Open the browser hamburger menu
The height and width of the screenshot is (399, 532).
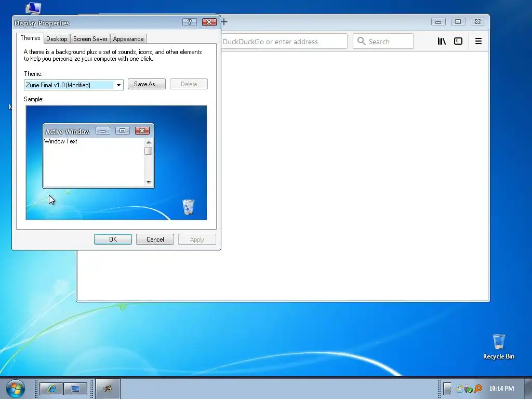point(478,41)
